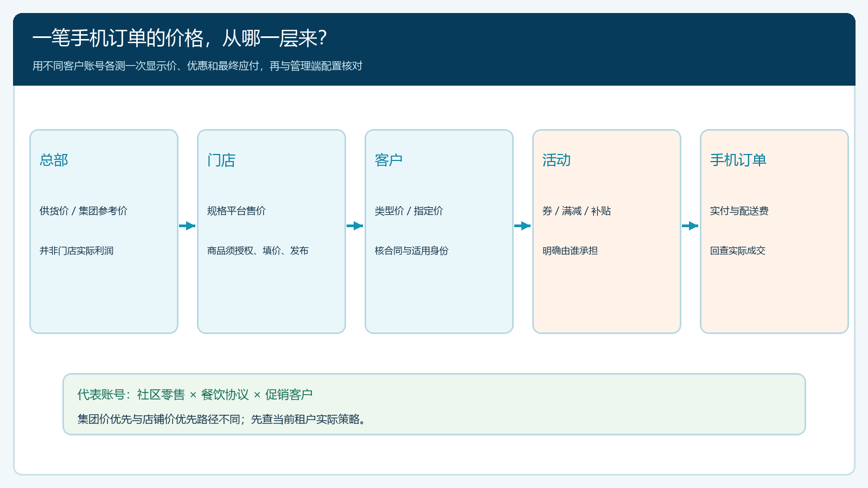Select the 门店 card heading
This screenshot has height=488, width=868.
point(221,160)
